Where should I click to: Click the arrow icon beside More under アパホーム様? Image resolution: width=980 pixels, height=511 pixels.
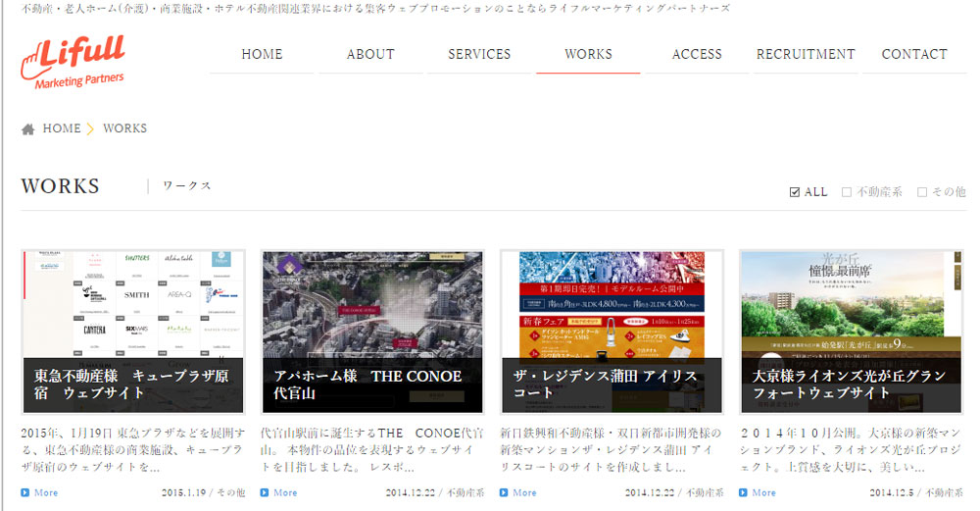click(265, 493)
